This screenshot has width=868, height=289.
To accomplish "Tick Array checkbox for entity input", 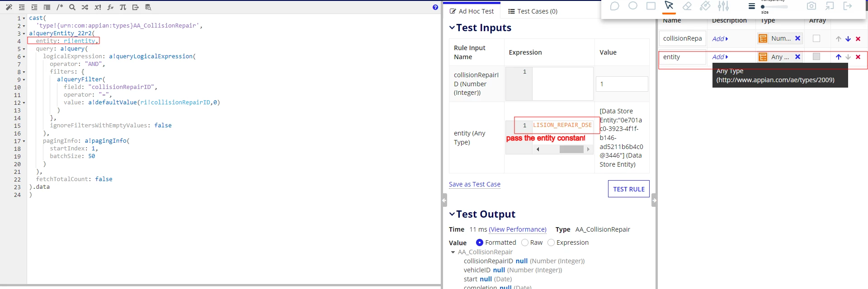I will coord(816,56).
